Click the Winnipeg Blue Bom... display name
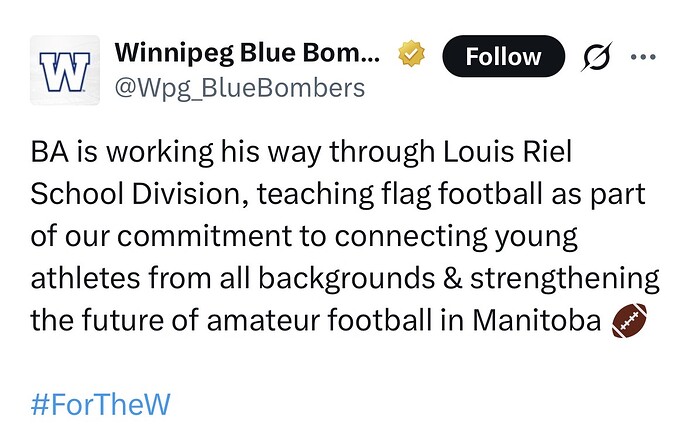Image resolution: width=690 pixels, height=439 pixels. point(250,54)
